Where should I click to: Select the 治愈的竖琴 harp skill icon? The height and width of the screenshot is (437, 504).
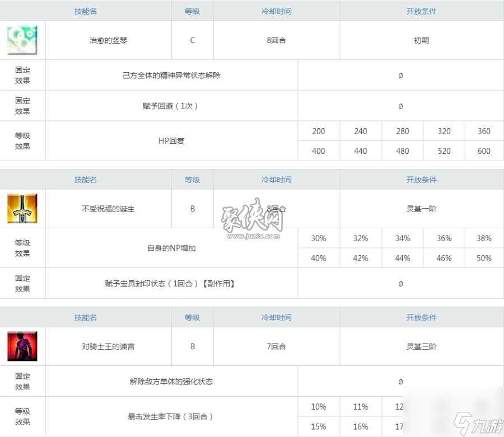click(21, 40)
